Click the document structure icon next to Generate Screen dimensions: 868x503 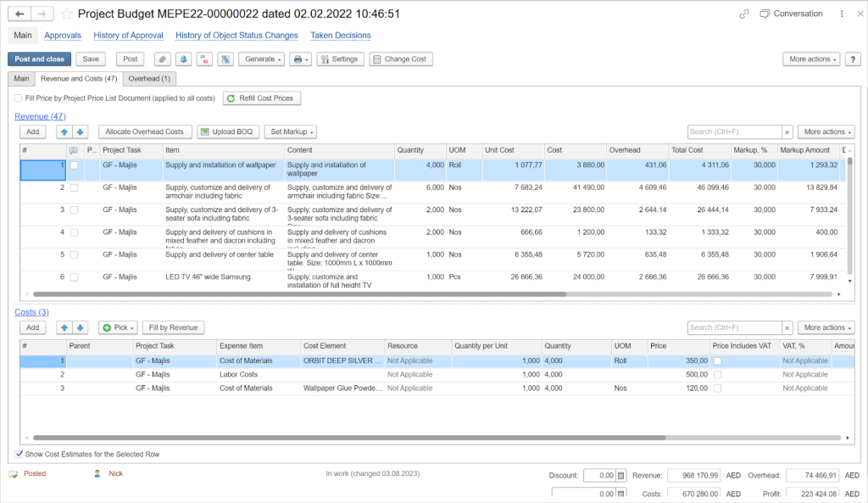[x=225, y=59]
